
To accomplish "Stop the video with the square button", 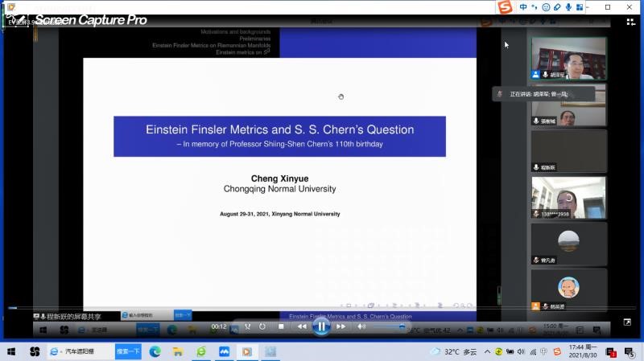I will pyautogui.click(x=281, y=326).
